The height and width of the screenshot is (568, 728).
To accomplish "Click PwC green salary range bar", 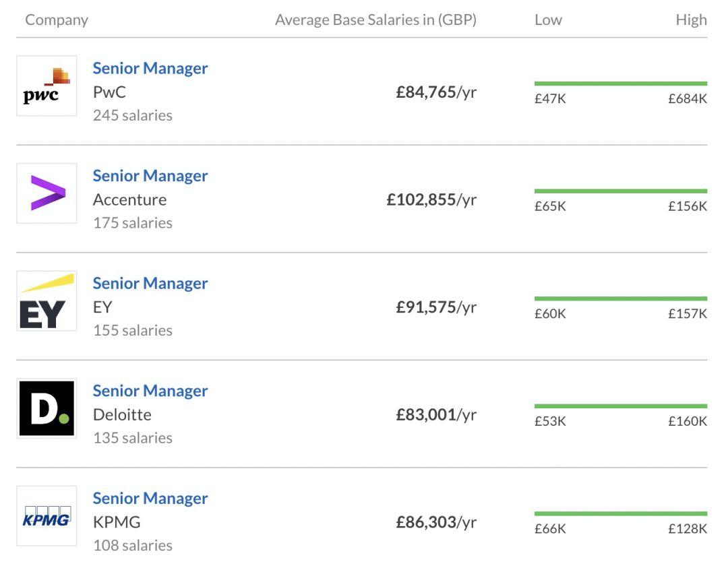I will [620, 84].
